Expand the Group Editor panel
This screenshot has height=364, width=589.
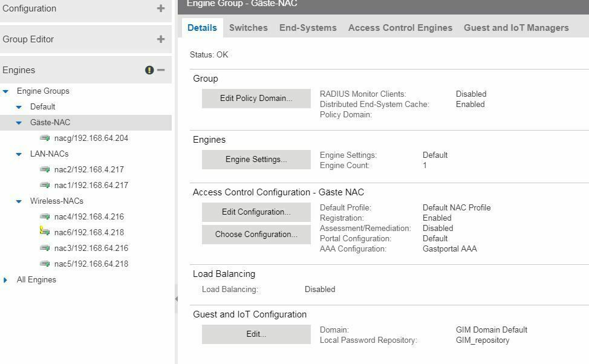161,39
